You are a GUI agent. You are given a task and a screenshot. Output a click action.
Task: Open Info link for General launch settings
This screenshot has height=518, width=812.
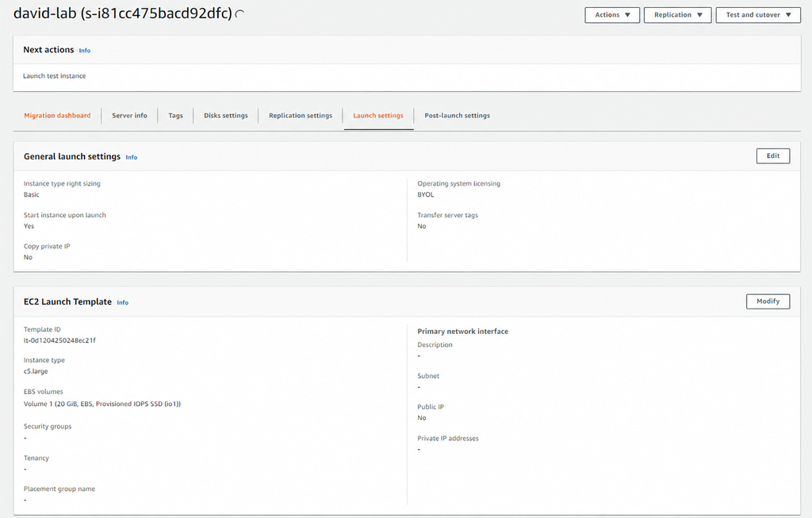pyautogui.click(x=132, y=158)
